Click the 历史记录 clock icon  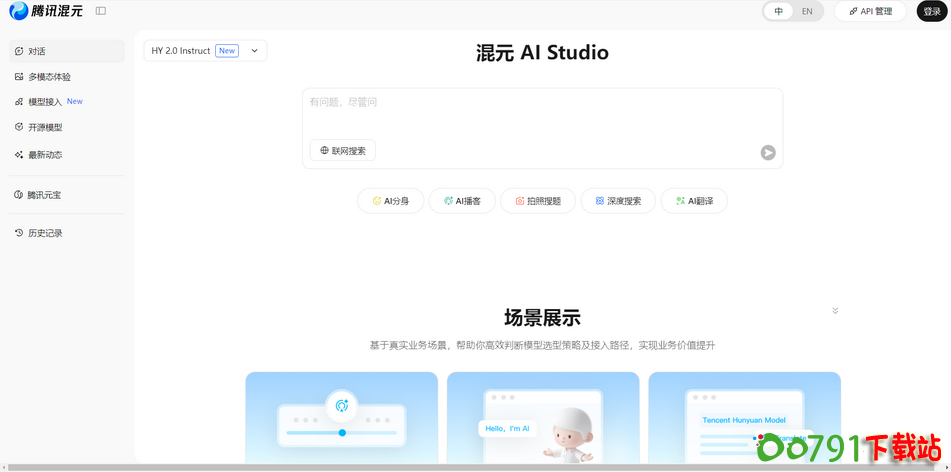[19, 233]
